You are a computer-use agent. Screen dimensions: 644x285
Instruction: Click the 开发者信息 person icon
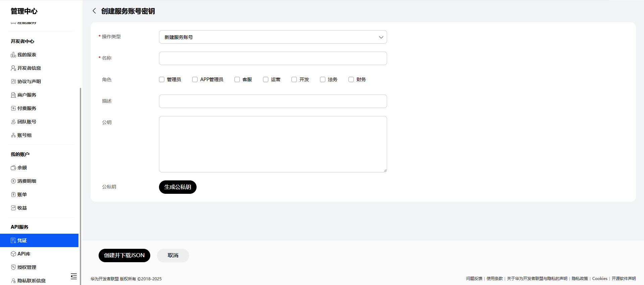(x=13, y=68)
